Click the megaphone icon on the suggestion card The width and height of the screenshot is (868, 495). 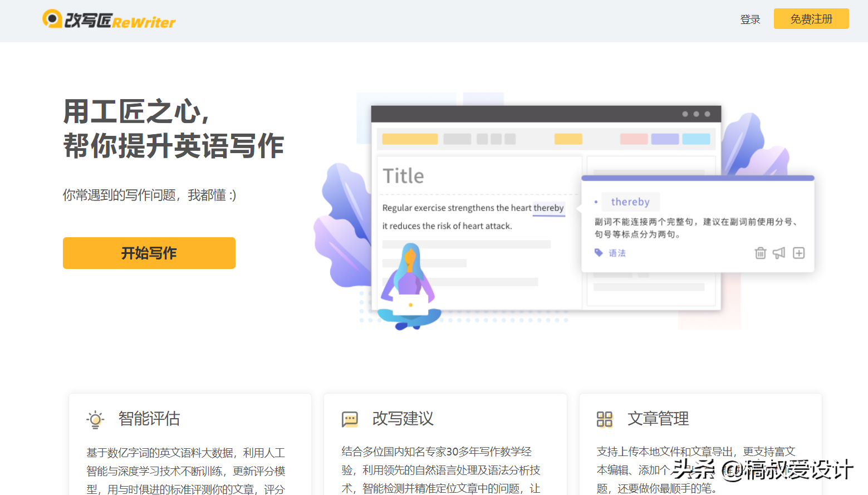779,253
